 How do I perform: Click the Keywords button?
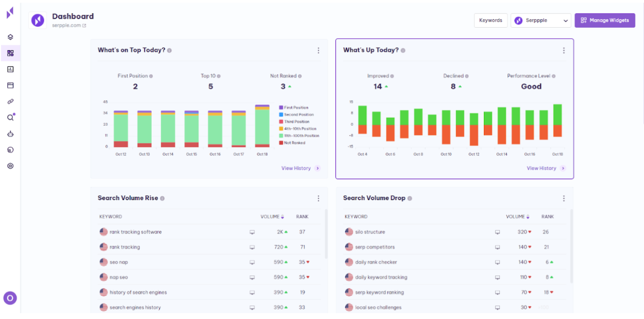click(x=491, y=20)
